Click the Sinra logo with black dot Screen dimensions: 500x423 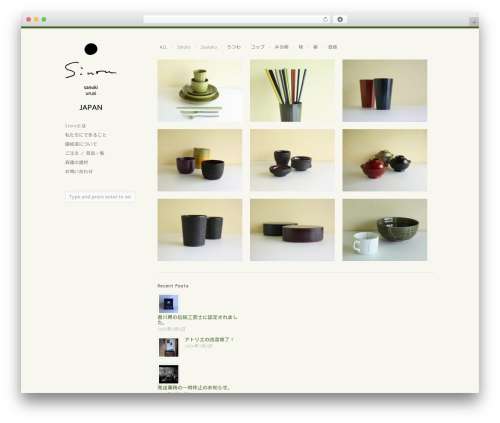pos(91,61)
